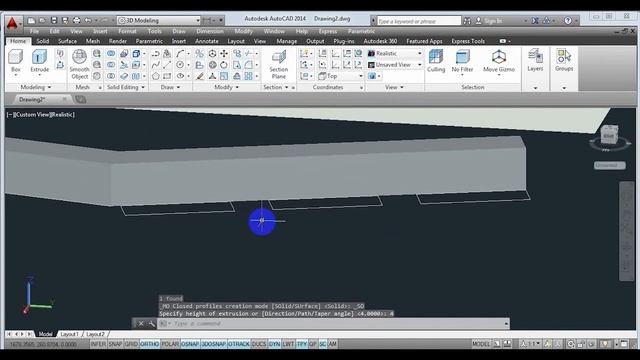Screen dimensions: 640x360
Task: Open the Top UCS dropdown
Action: click(340, 76)
